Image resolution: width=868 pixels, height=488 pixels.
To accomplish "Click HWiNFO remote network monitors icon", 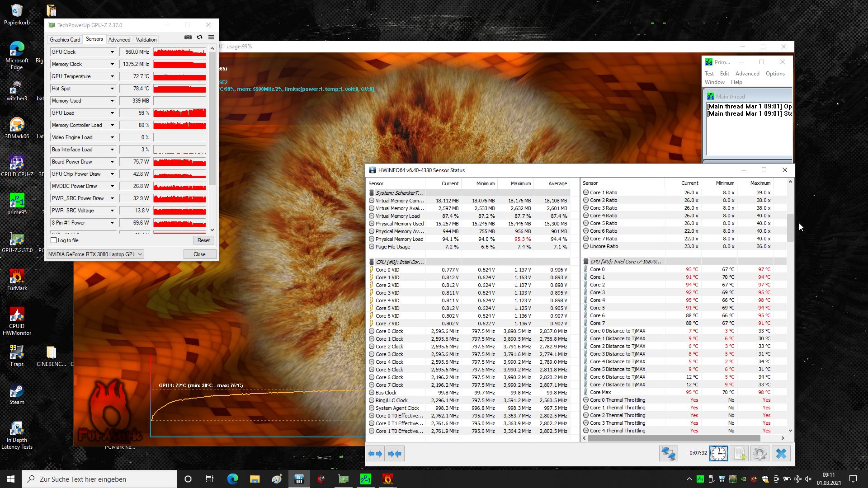I will click(668, 453).
